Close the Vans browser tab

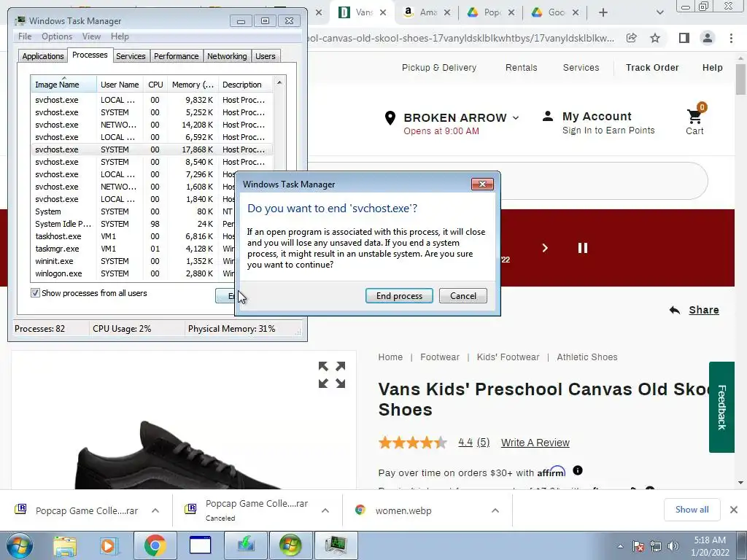pyautogui.click(x=383, y=13)
